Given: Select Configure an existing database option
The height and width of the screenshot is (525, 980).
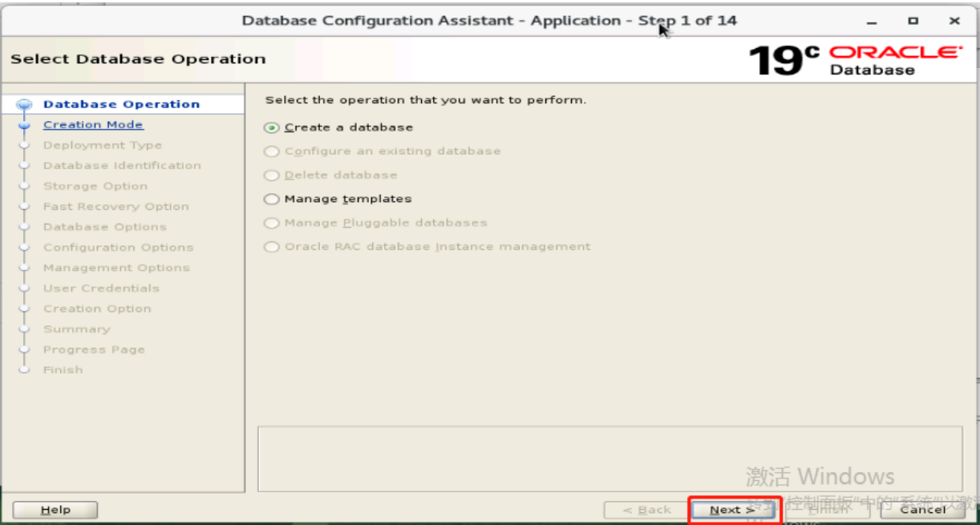Looking at the screenshot, I should (272, 151).
